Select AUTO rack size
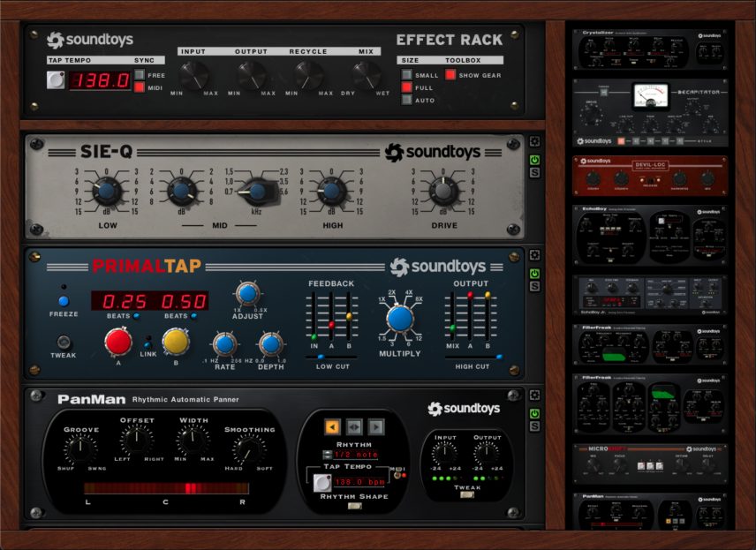This screenshot has width=756, height=550. [407, 100]
